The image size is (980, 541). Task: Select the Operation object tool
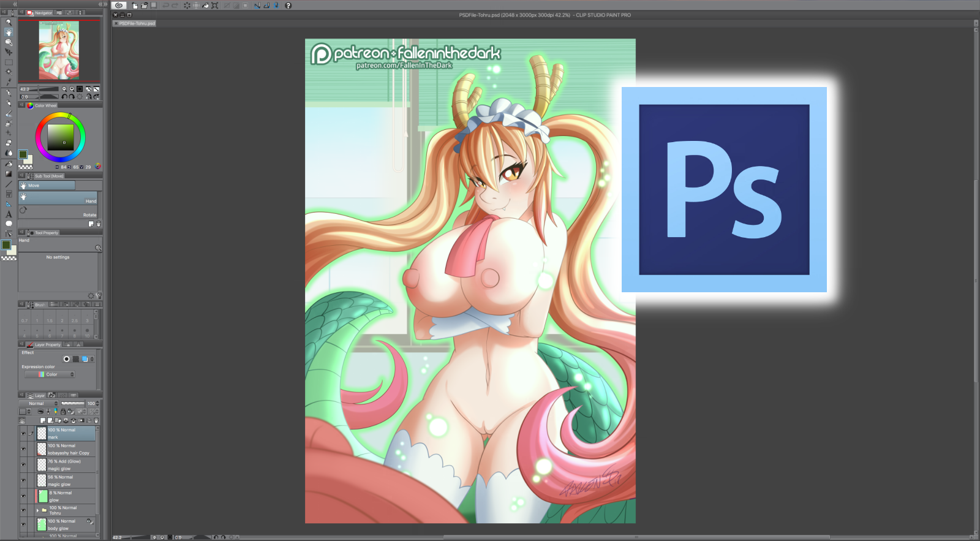tap(9, 42)
